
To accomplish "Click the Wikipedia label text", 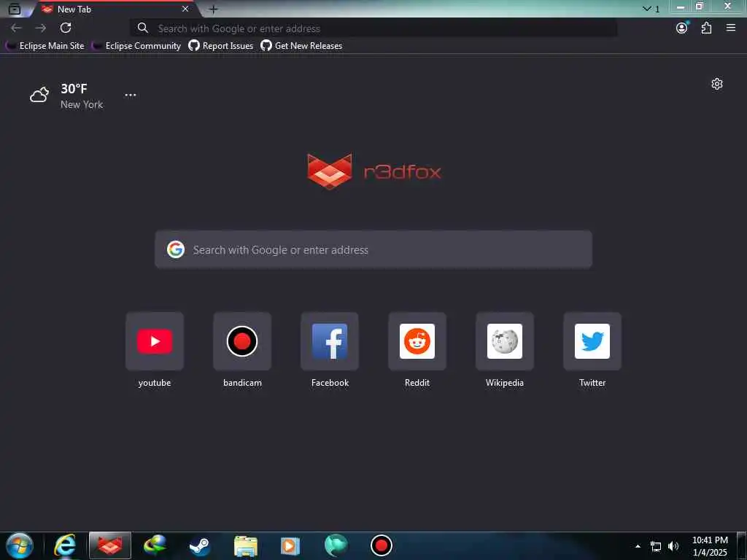I will pyautogui.click(x=505, y=383).
